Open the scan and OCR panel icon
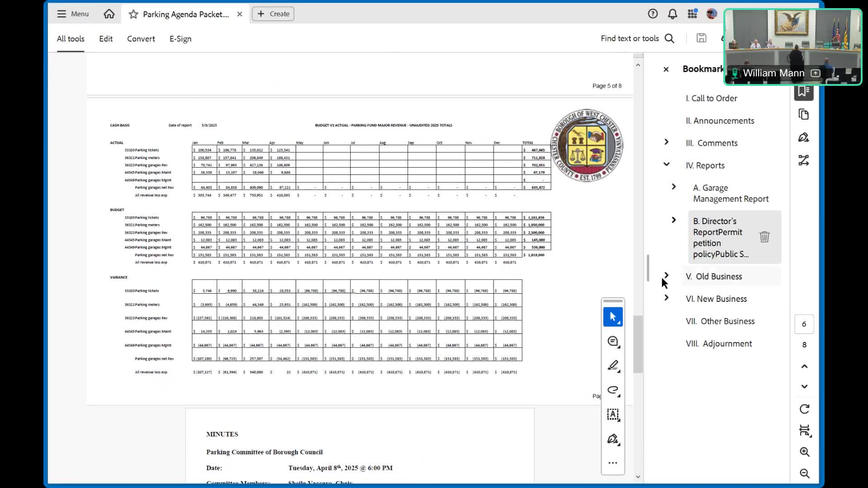 click(x=803, y=160)
